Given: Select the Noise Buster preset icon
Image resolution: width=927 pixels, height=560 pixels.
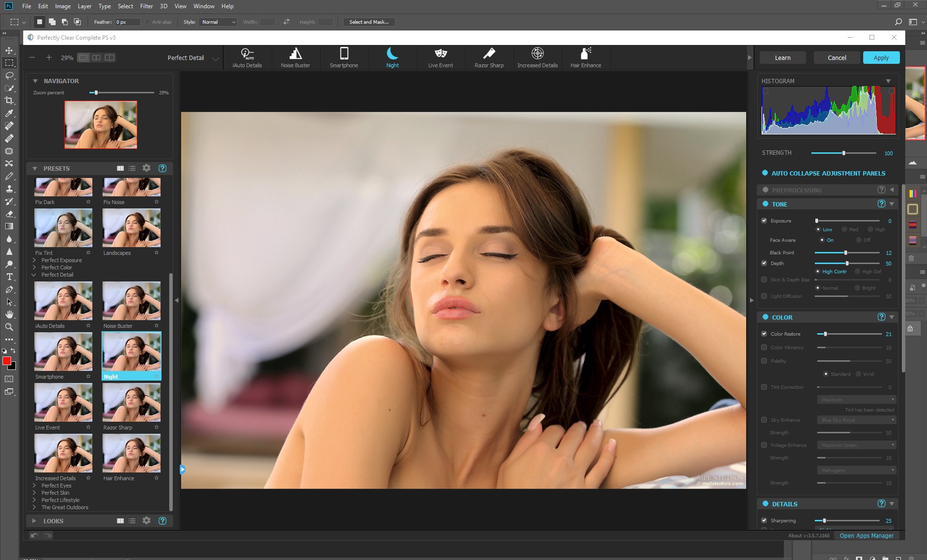Looking at the screenshot, I should point(295,58).
